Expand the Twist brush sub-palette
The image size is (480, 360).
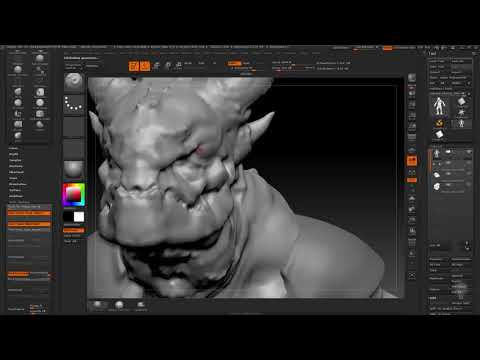13,178
